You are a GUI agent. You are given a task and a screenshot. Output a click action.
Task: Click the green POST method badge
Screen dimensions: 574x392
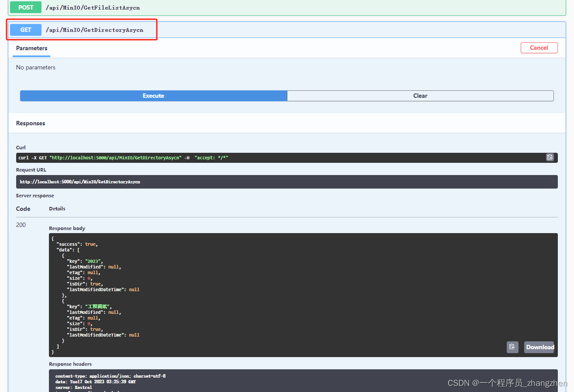[x=26, y=7]
